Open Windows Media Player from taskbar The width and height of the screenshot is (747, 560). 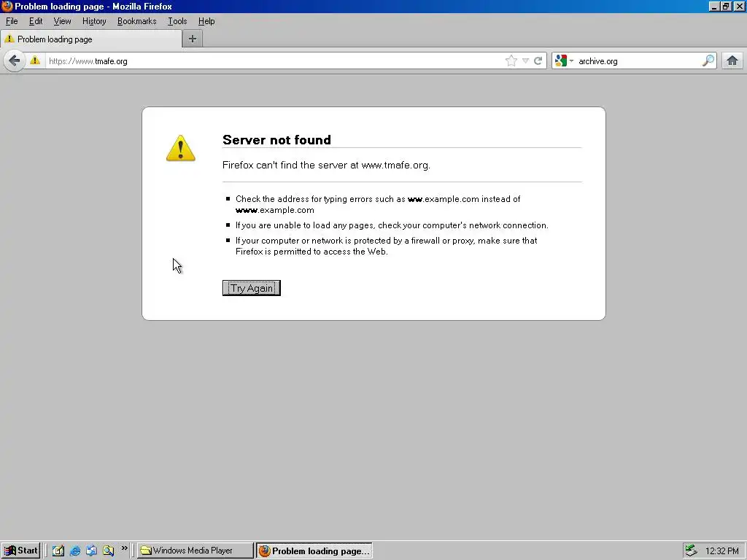196,551
